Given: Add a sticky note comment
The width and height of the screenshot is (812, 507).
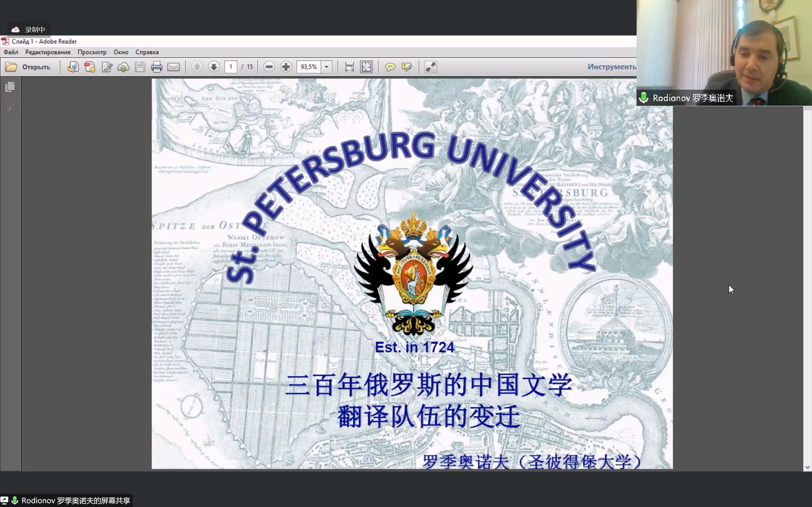Looking at the screenshot, I should click(x=390, y=67).
